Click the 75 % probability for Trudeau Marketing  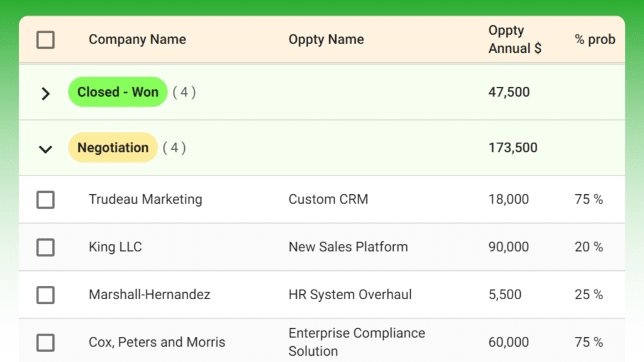click(589, 199)
